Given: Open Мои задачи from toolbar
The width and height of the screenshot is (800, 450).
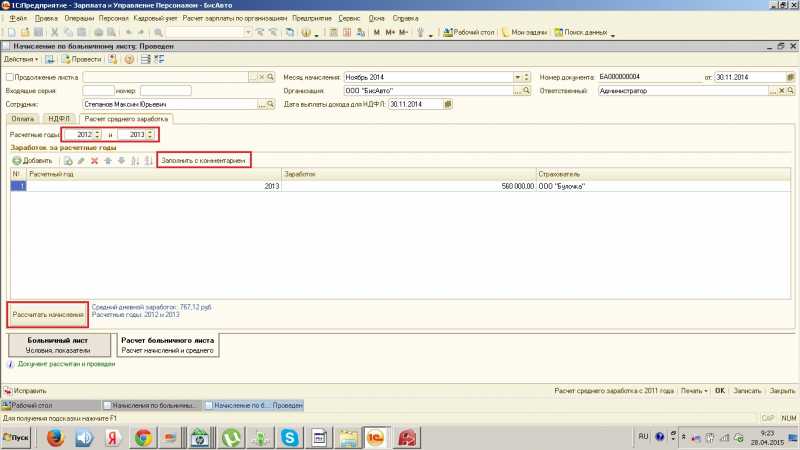Looking at the screenshot, I should coord(524,32).
